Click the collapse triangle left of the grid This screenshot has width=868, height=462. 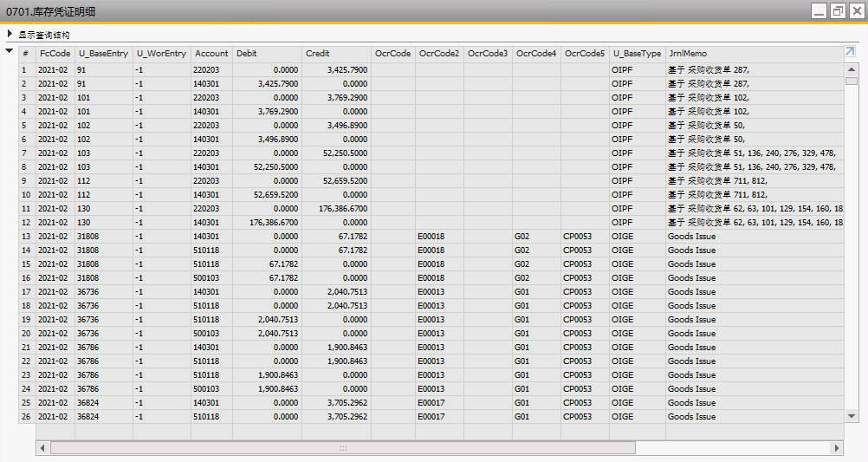(9, 51)
